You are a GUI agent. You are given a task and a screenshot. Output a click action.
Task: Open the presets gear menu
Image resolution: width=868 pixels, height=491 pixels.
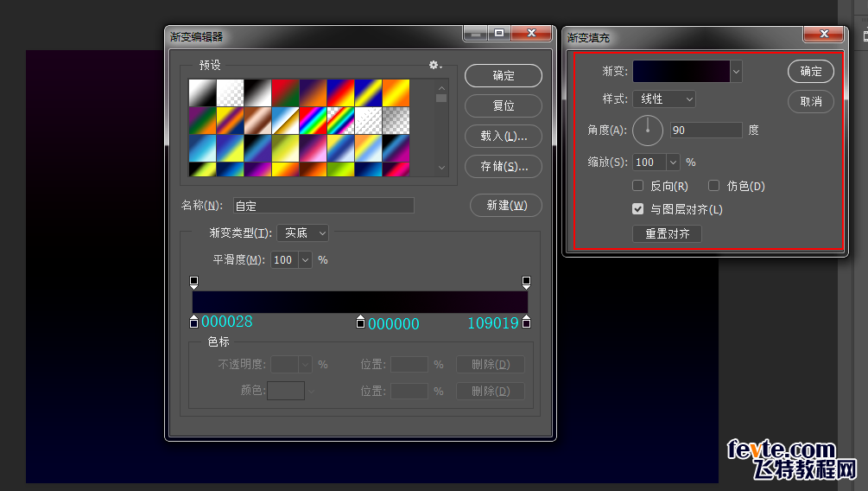(x=435, y=66)
